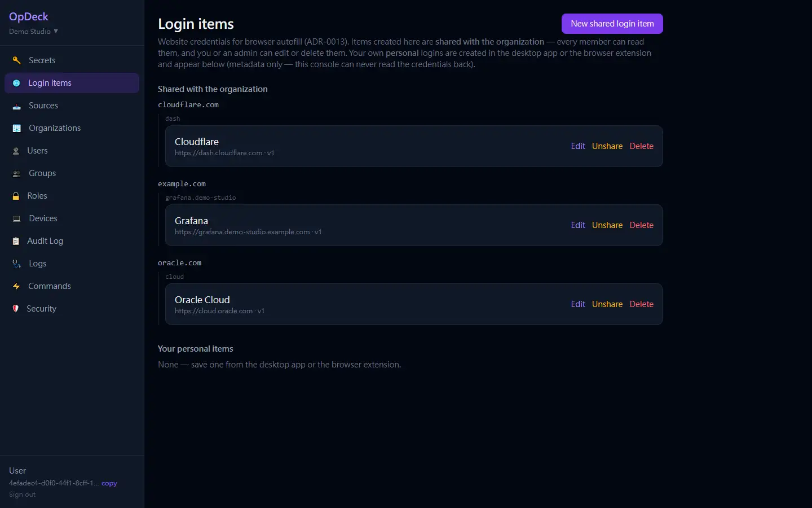Go to the Roles page
This screenshot has height=508, width=812.
(x=72, y=196)
